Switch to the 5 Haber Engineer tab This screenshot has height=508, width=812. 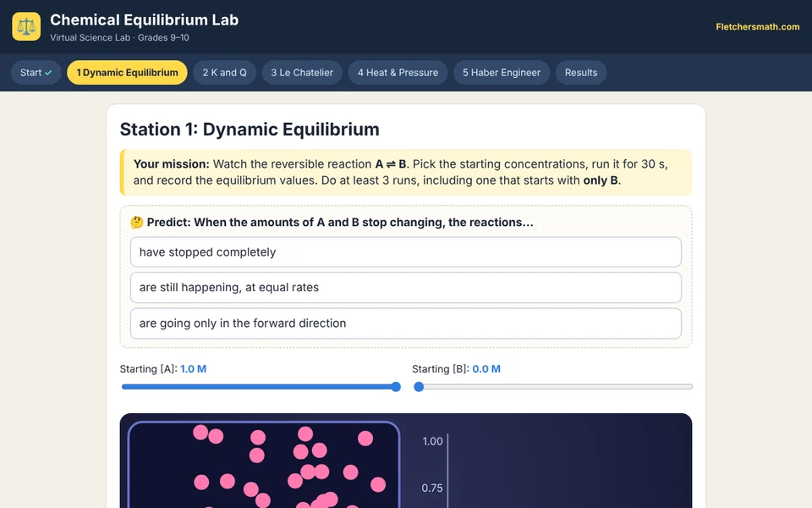[502, 73]
